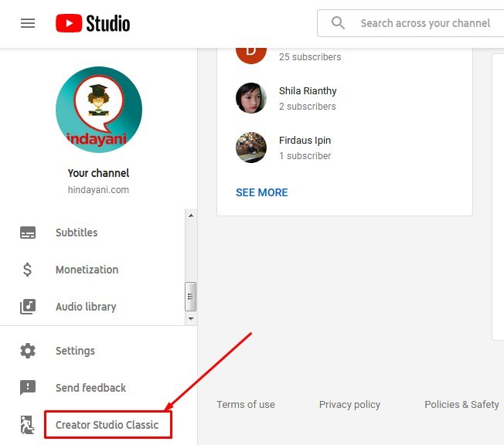The width and height of the screenshot is (504, 445).
Task: Open the Policies & Safety link
Action: tap(461, 405)
